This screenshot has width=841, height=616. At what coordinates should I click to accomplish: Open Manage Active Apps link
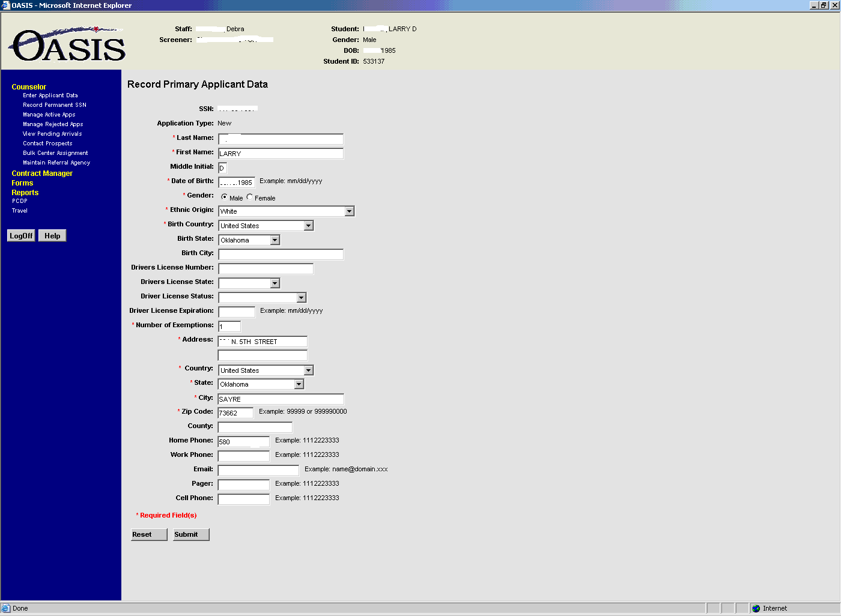pyautogui.click(x=49, y=115)
